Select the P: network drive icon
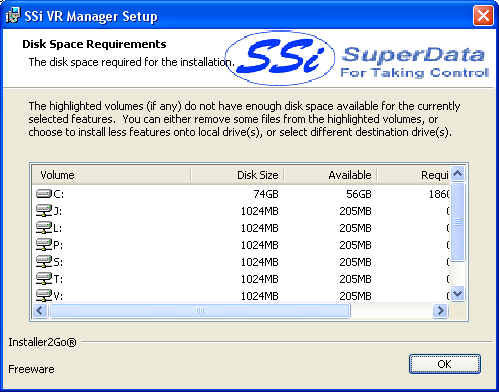 click(44, 245)
